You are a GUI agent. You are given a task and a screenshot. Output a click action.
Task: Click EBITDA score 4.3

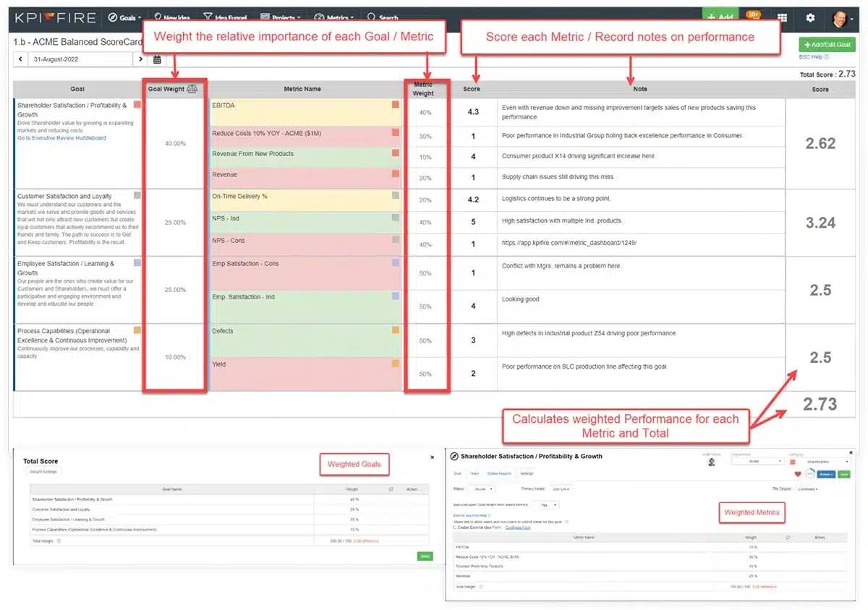473,112
